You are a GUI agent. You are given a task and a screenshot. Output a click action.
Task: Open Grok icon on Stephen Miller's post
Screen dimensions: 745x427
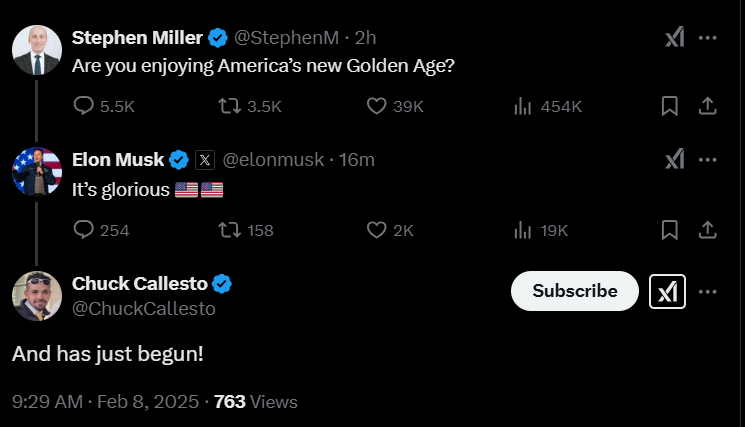point(675,38)
